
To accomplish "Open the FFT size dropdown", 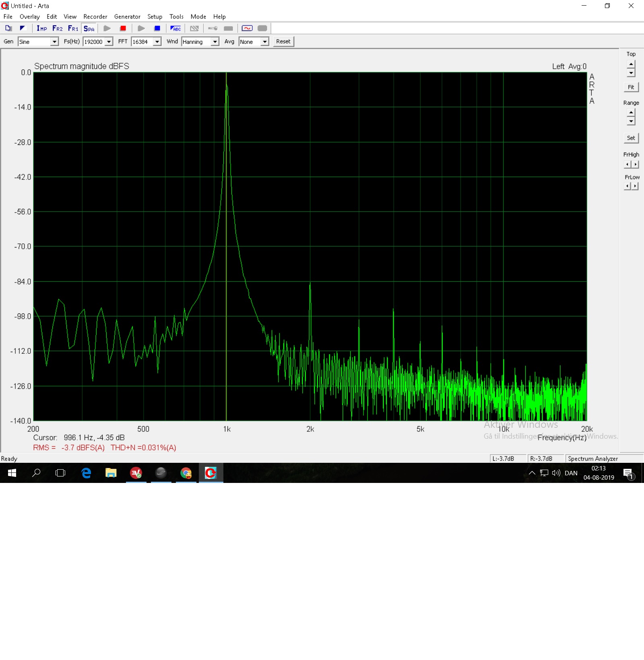I will pos(157,42).
